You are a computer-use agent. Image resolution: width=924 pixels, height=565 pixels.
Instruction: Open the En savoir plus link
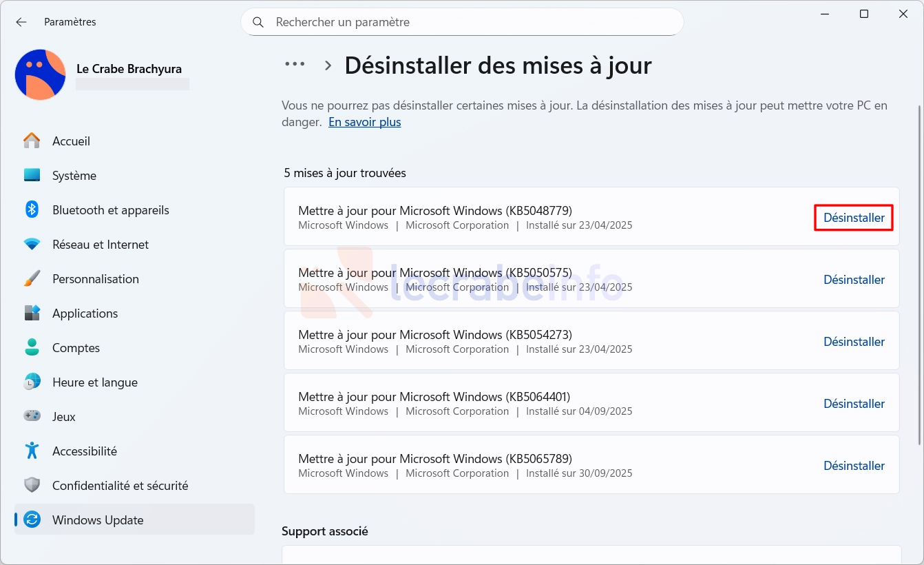click(364, 122)
